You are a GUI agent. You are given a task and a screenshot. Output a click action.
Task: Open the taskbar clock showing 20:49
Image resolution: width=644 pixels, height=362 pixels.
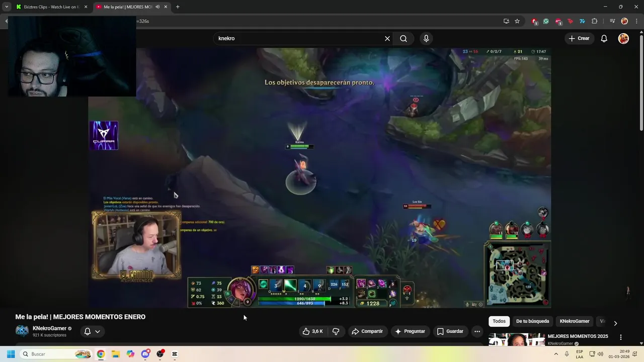point(619,354)
